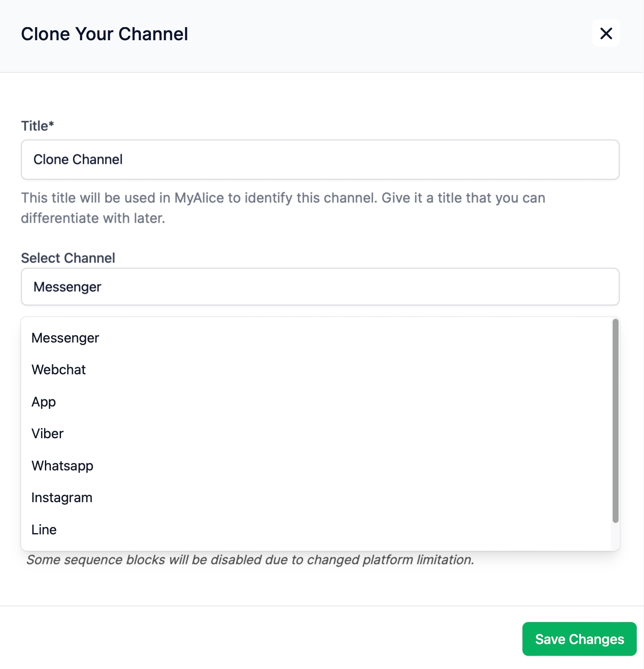
Task: Click the Save Changes button
Action: (x=579, y=639)
